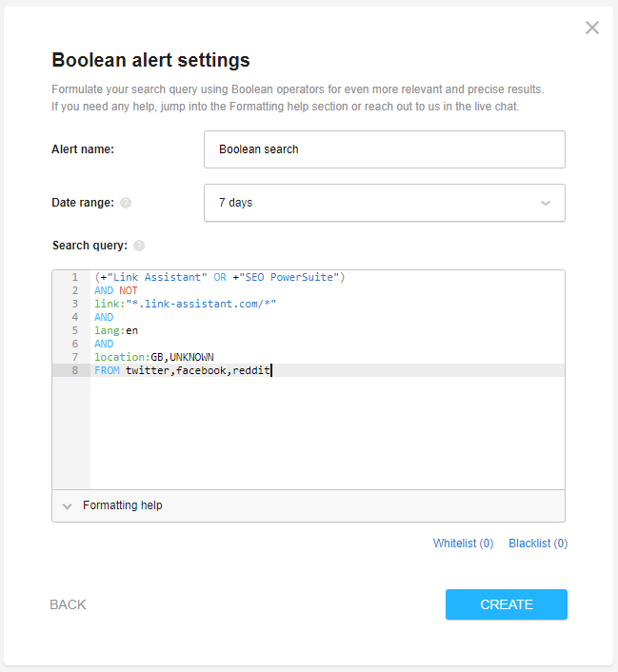Click the link:"*.link-assistant.com/*" query line
The width and height of the screenshot is (618, 672).
click(x=185, y=304)
